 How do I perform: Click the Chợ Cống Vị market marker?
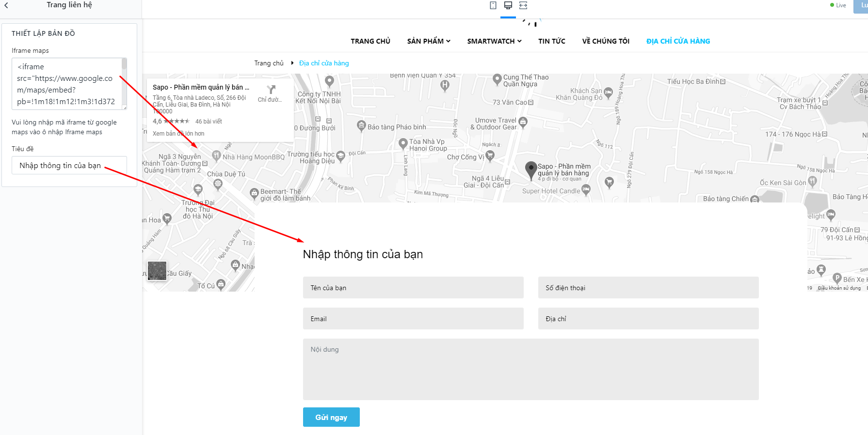click(490, 155)
